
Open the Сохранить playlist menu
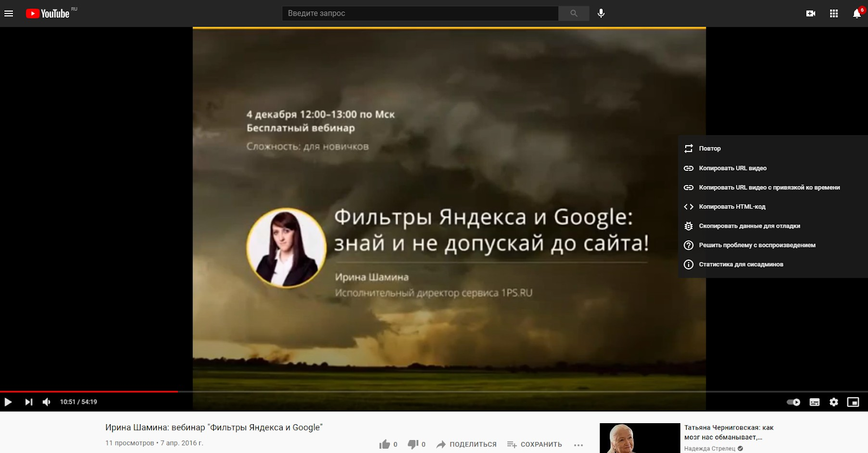(534, 444)
